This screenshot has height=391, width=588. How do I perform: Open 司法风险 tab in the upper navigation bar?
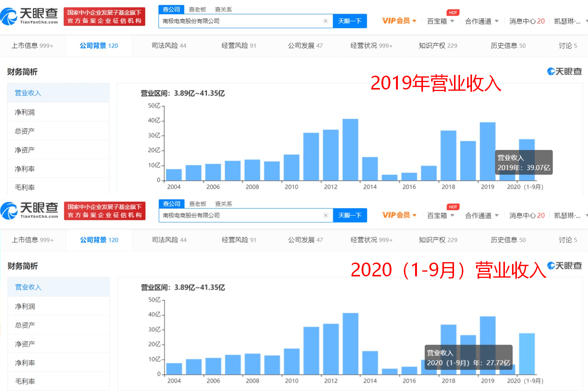click(169, 46)
